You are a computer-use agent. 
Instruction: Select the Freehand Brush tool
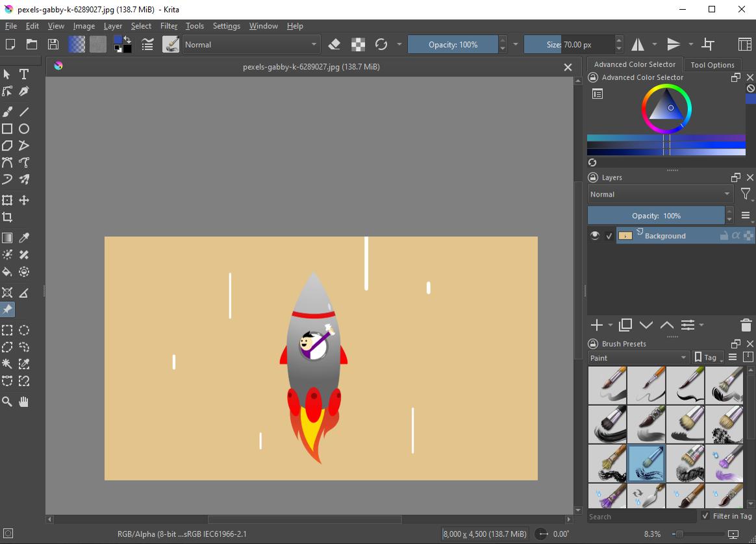[7, 112]
